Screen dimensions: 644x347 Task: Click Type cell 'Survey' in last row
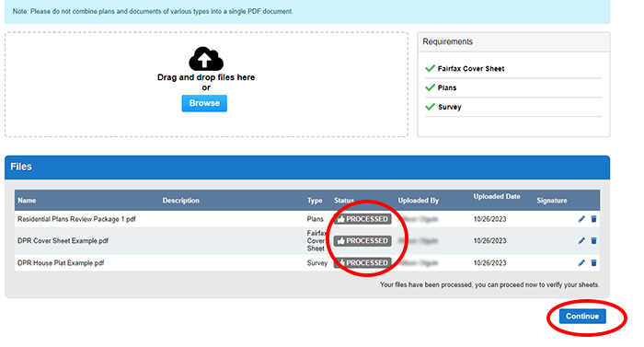tap(317, 262)
